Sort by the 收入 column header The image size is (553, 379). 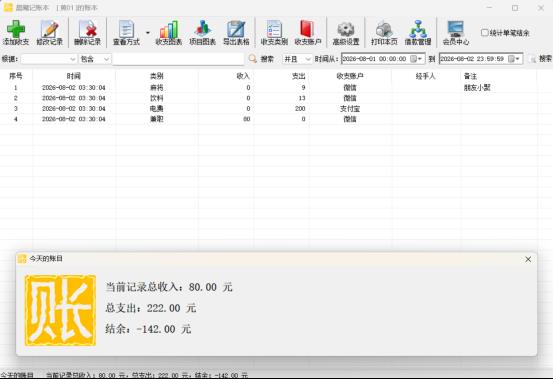pos(243,76)
